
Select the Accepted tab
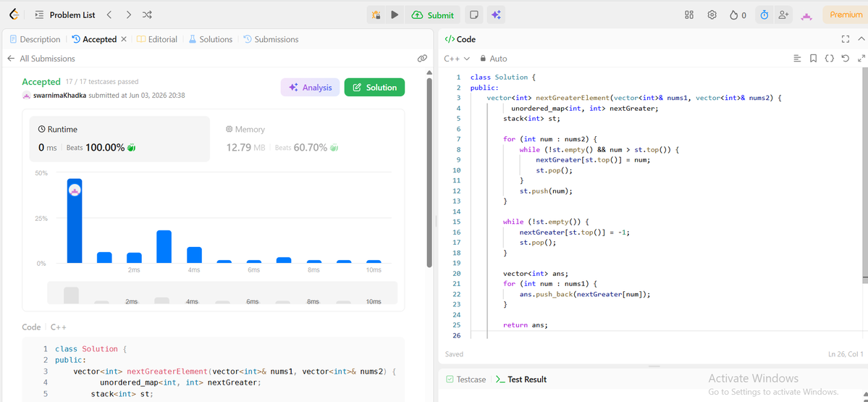click(x=94, y=39)
